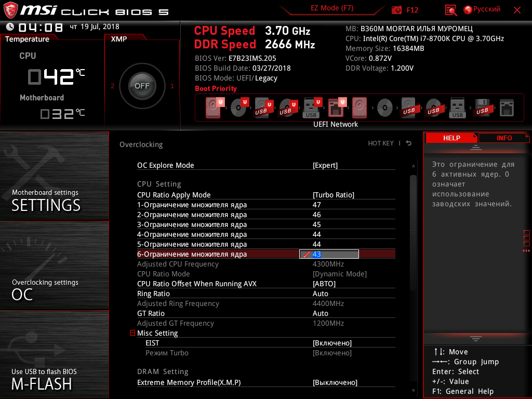Click the back arrow next to HOT KEY

[x=408, y=143]
